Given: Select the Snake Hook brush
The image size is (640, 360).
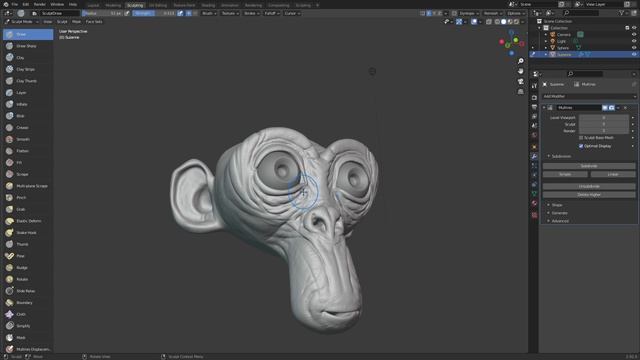Looking at the screenshot, I should tap(28, 233).
